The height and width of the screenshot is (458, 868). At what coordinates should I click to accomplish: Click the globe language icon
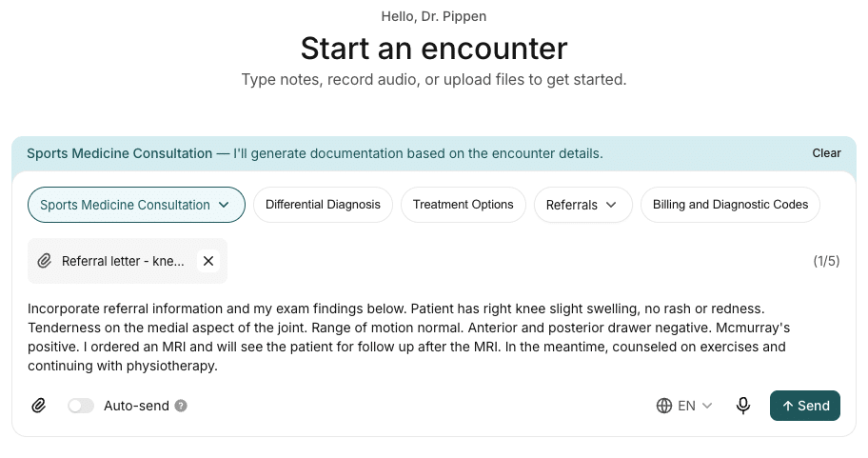tap(664, 406)
